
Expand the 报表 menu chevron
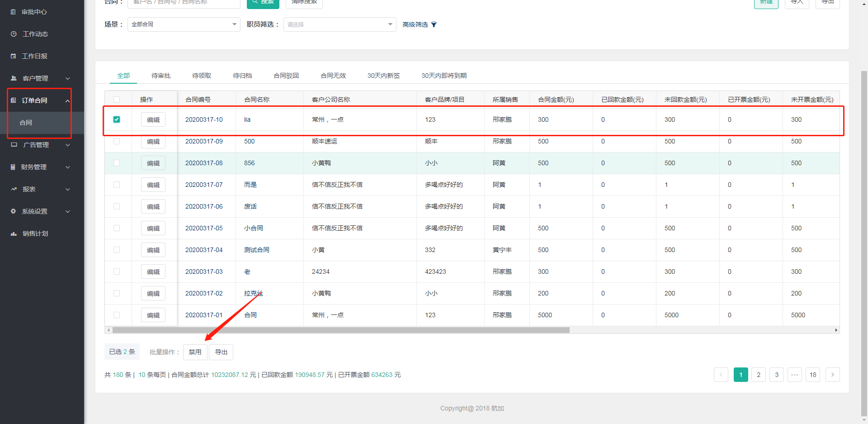pyautogui.click(x=68, y=189)
